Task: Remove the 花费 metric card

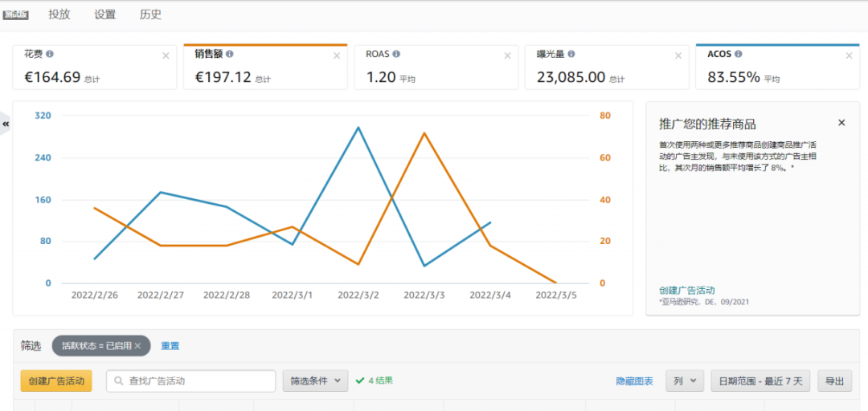Action: pos(166,55)
